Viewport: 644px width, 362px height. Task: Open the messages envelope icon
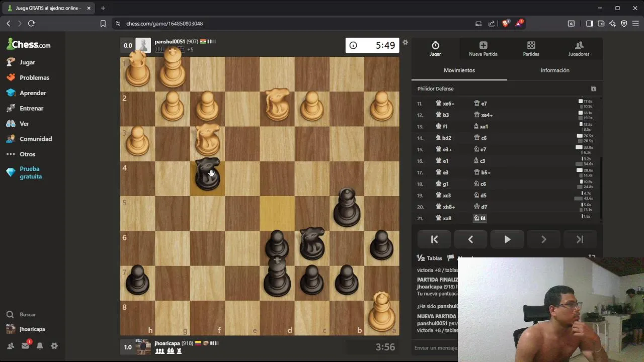tap(25, 346)
